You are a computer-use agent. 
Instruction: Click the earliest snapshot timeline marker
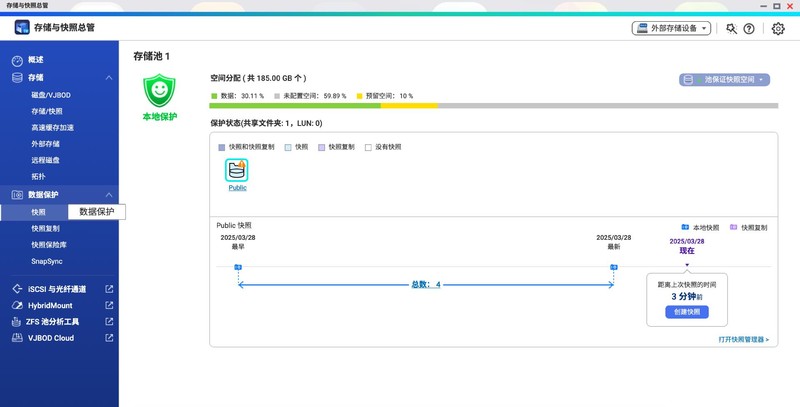238,267
